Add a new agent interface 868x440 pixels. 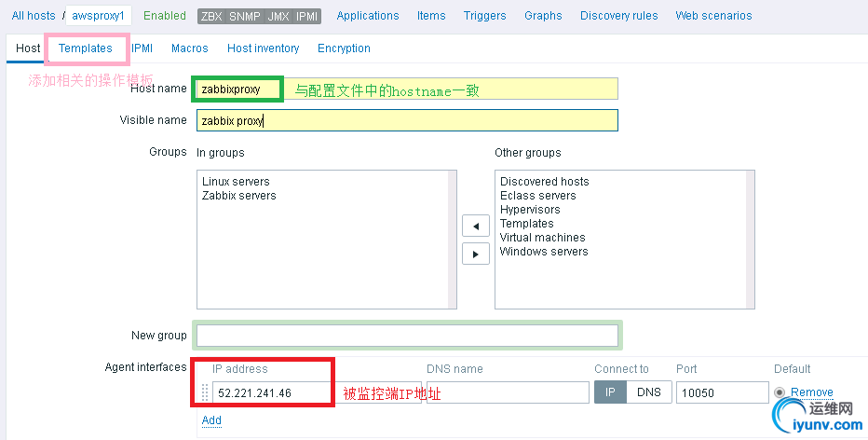point(211,420)
